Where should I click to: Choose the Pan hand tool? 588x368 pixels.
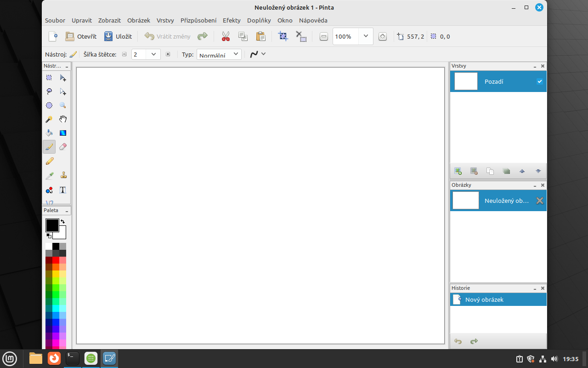tap(63, 119)
